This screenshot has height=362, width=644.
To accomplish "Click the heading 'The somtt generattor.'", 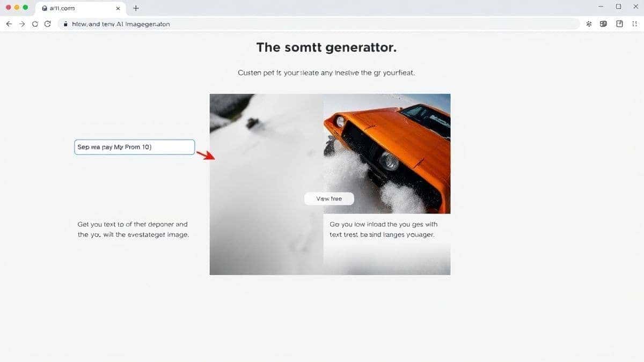I will click(326, 47).
